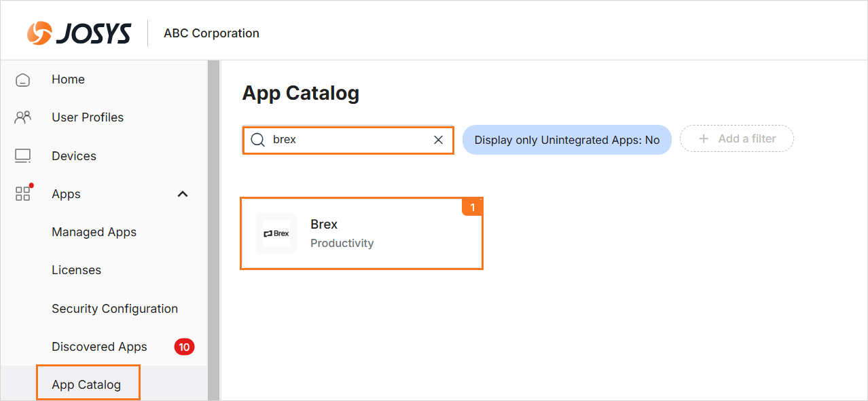This screenshot has height=401, width=868.
Task: Click the sidebar vertical scrollbar
Action: tap(214, 230)
